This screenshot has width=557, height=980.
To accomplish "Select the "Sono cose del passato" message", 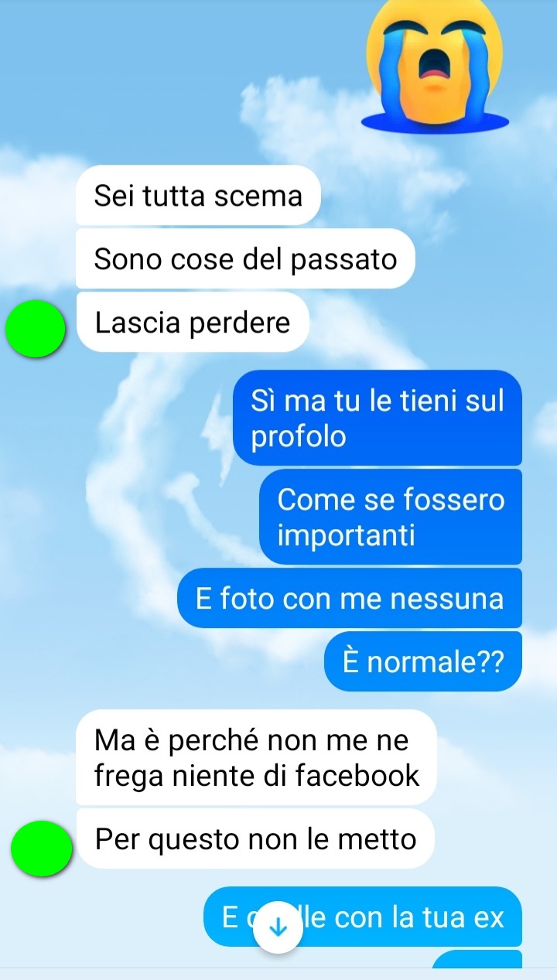I will tap(245, 259).
